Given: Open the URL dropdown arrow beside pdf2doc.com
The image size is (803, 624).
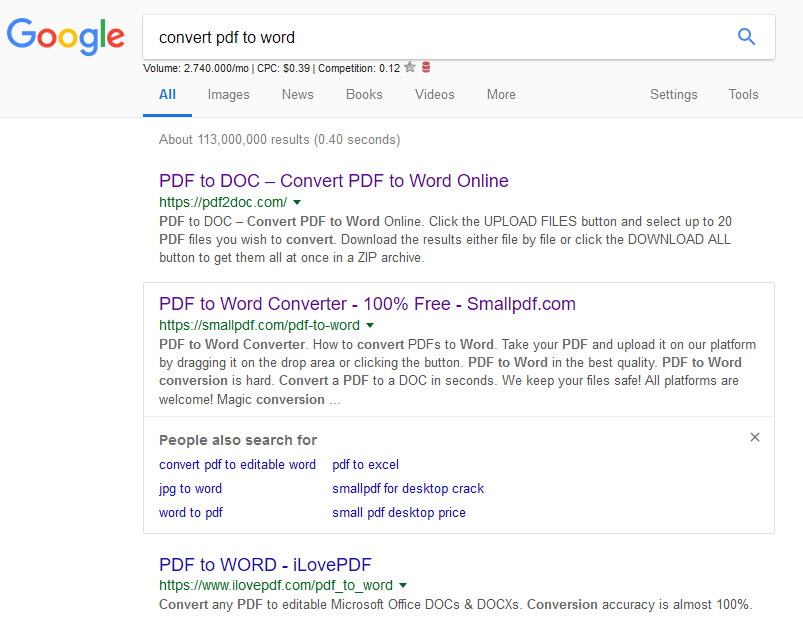Looking at the screenshot, I should pos(295,202).
